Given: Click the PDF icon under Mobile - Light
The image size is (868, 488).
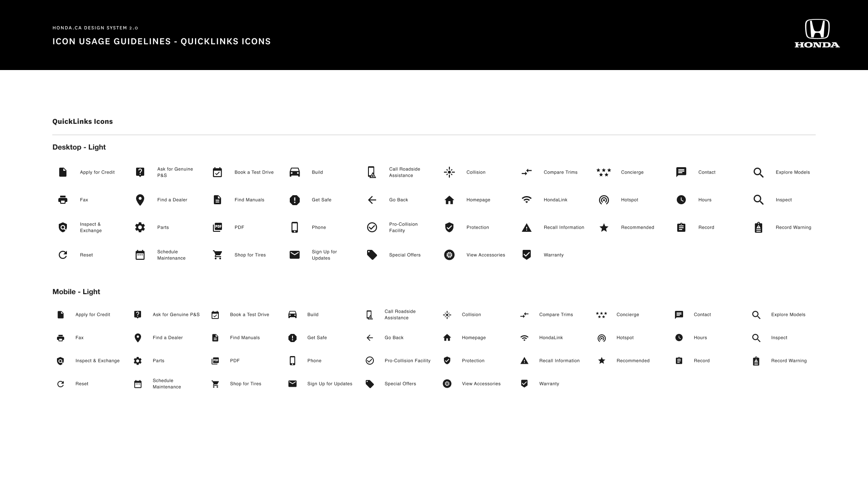Looking at the screenshot, I should click(x=215, y=361).
